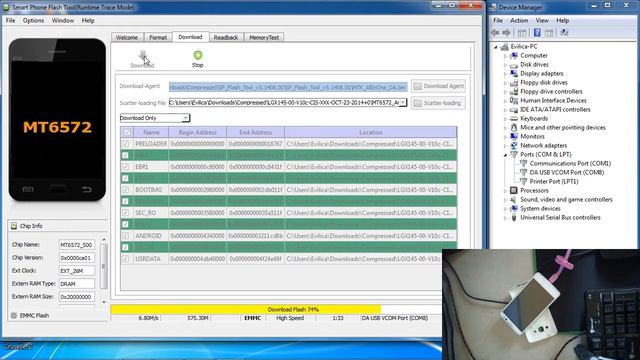This screenshot has width=640, height=360.
Task: Click the "DA USB VCOM Port (COM8)" status bar entry
Action: coord(395,318)
